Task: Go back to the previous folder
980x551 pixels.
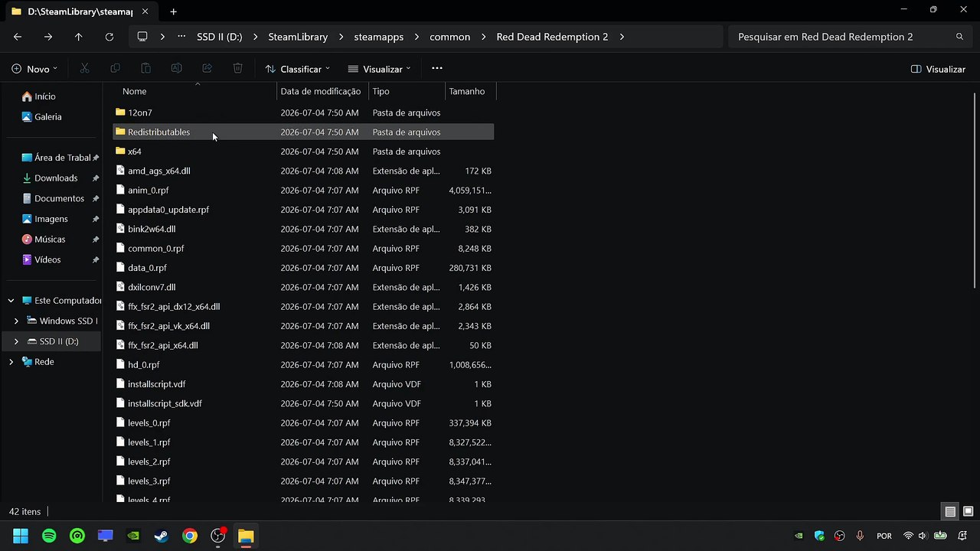Action: tap(18, 37)
